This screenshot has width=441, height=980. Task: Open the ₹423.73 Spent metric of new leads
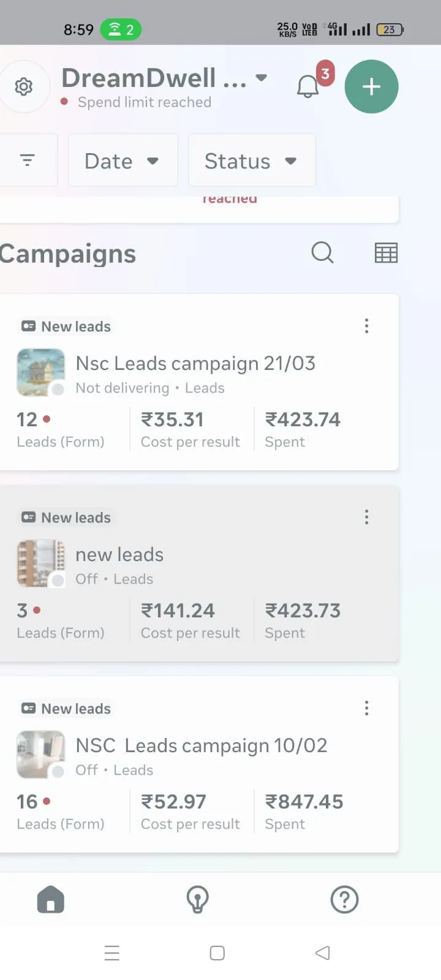point(303,620)
